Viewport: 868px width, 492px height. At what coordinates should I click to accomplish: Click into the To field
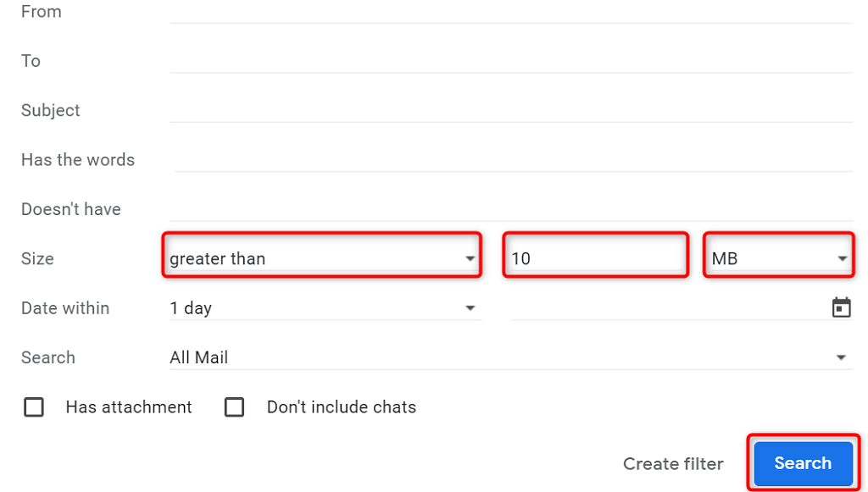(509, 61)
